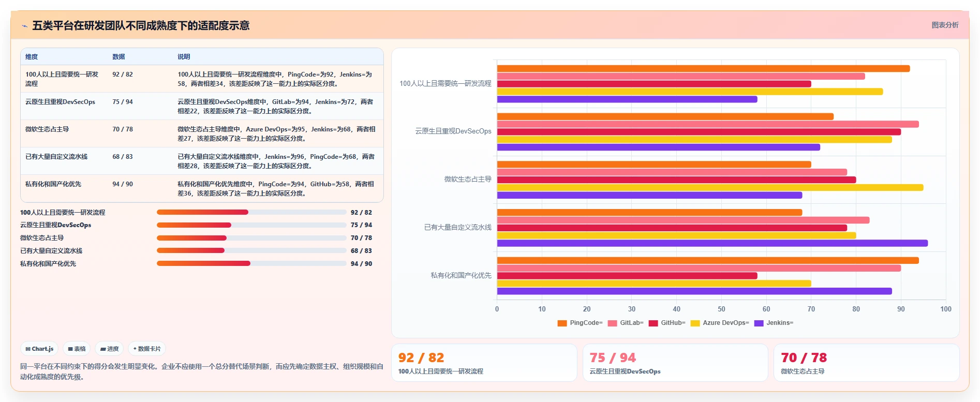The height and width of the screenshot is (402, 980).
Task: Click the 微软生态占主导 progress bar
Action: click(251, 238)
